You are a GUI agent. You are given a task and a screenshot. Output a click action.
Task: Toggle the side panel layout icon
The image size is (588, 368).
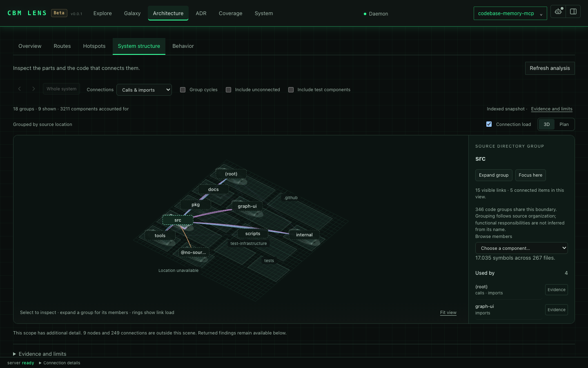573,11
